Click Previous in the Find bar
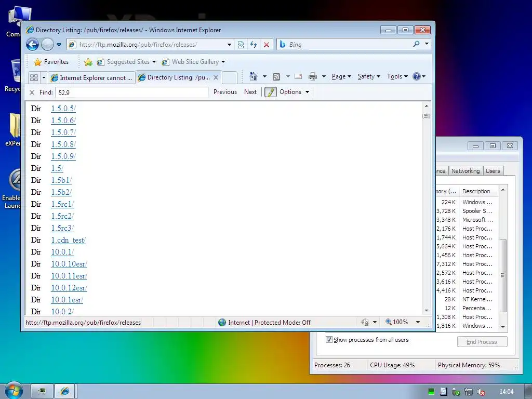 tap(225, 92)
